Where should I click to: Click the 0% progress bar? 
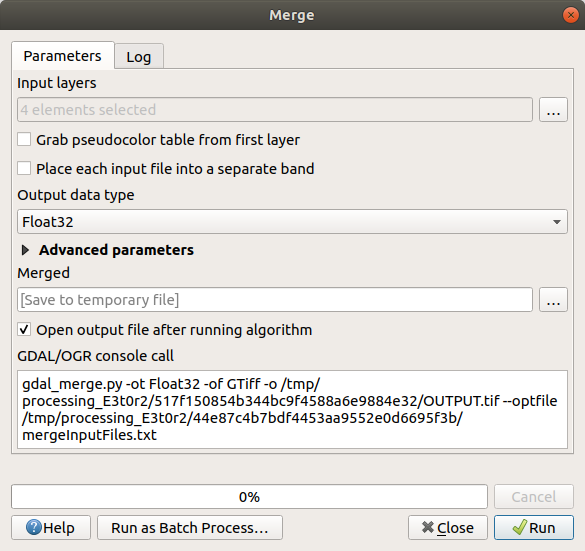click(x=249, y=497)
